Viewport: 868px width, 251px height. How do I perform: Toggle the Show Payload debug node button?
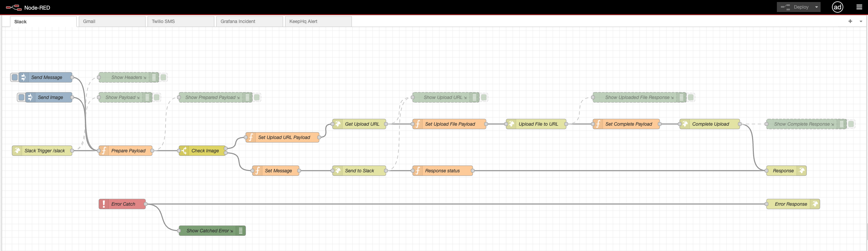point(157,97)
